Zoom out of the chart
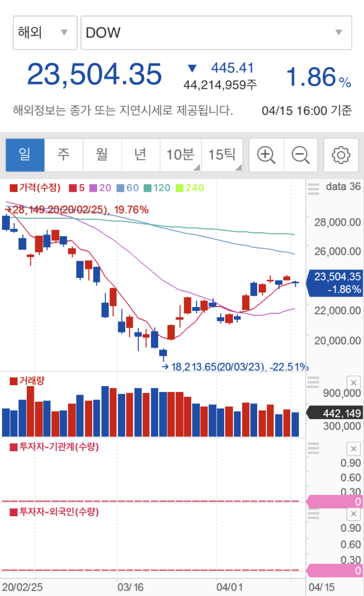Image resolution: width=364 pixels, height=596 pixels. point(301,155)
